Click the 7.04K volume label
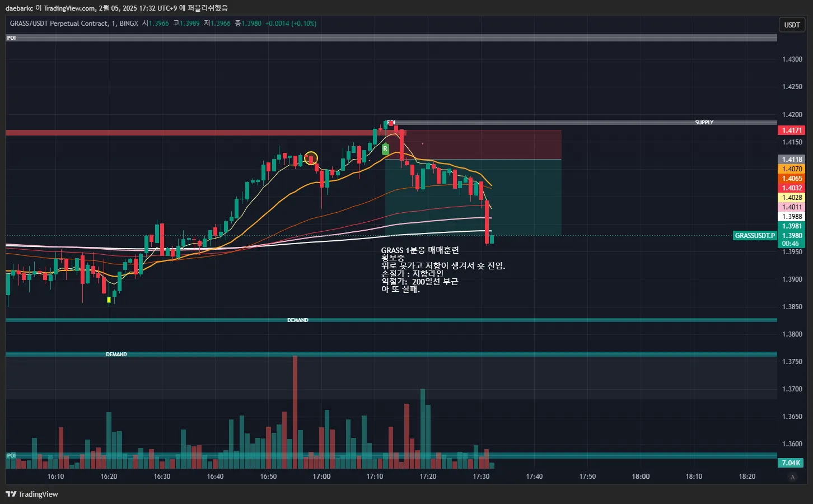Viewport: 813px width, 504px height. pos(791,463)
